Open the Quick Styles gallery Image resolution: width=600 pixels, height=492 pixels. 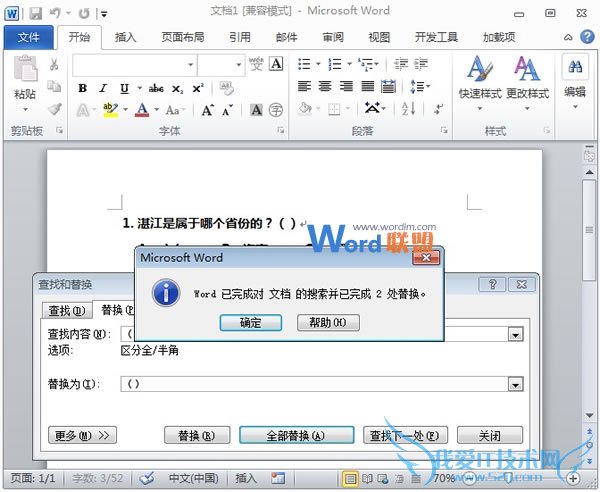coord(480,83)
